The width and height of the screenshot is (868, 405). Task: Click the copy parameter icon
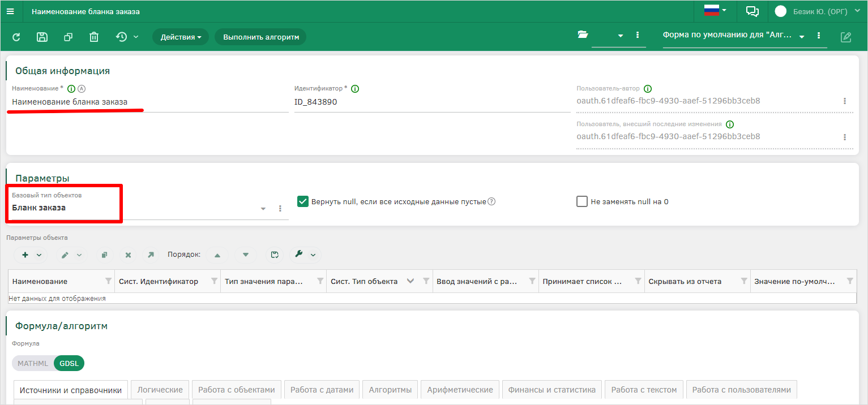coord(104,255)
